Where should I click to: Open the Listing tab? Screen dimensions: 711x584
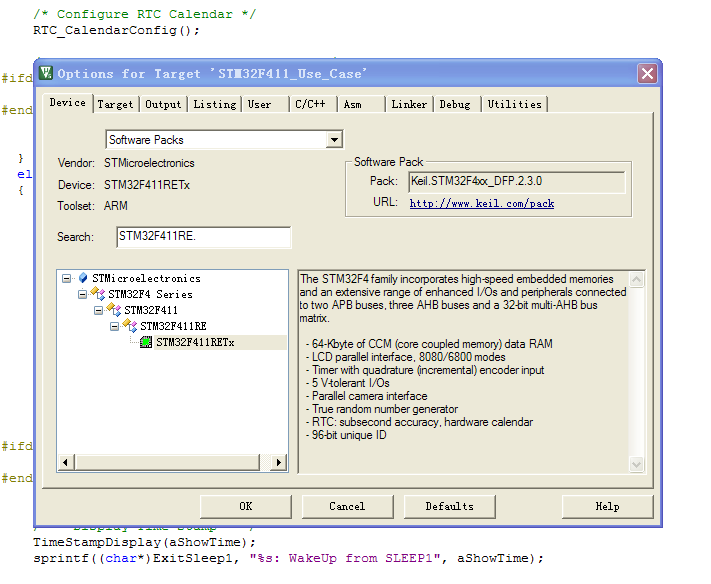coord(215,104)
